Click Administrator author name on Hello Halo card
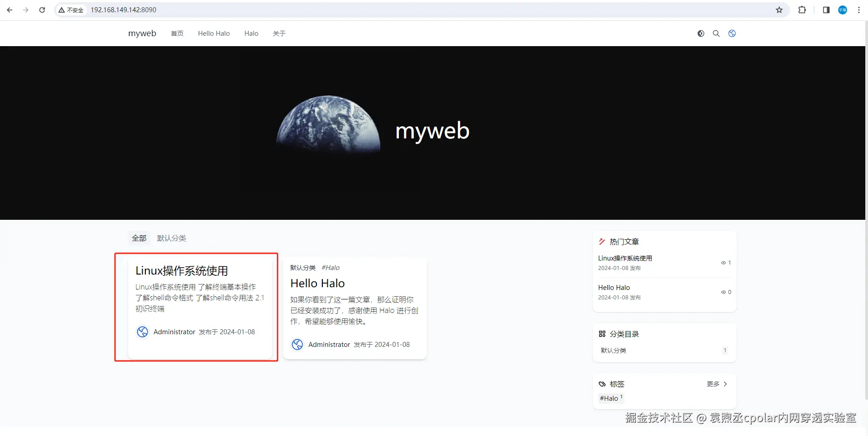 click(329, 345)
